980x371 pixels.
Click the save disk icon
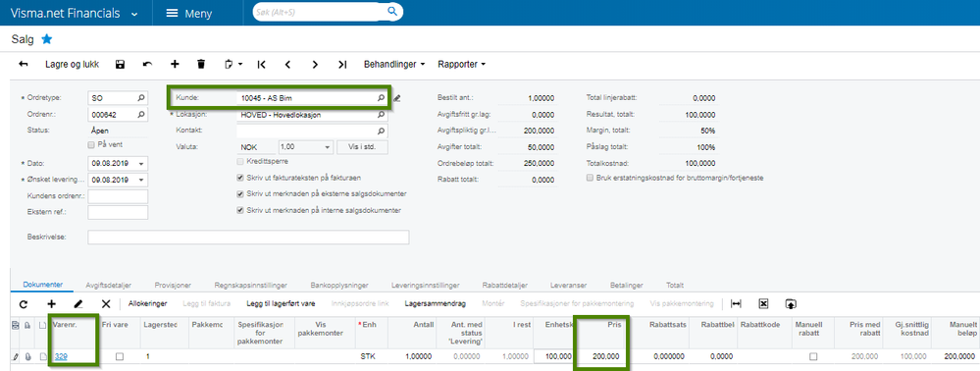pos(121,65)
